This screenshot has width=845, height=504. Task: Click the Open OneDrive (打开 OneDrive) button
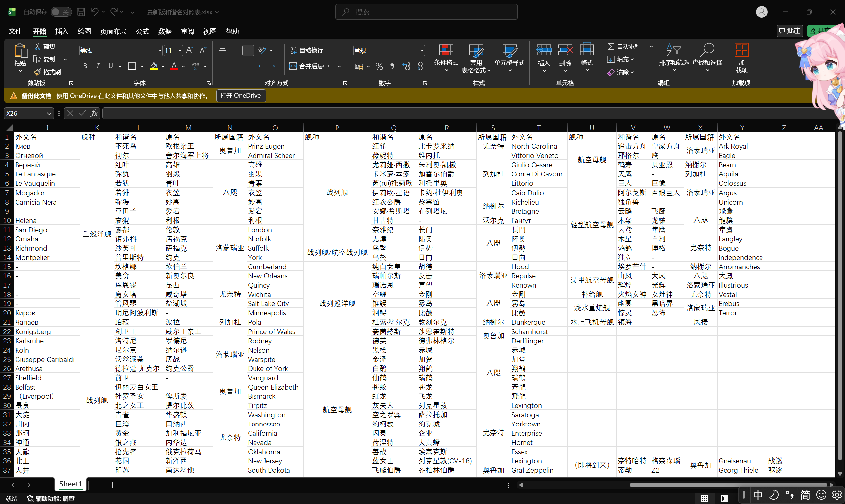241,96
